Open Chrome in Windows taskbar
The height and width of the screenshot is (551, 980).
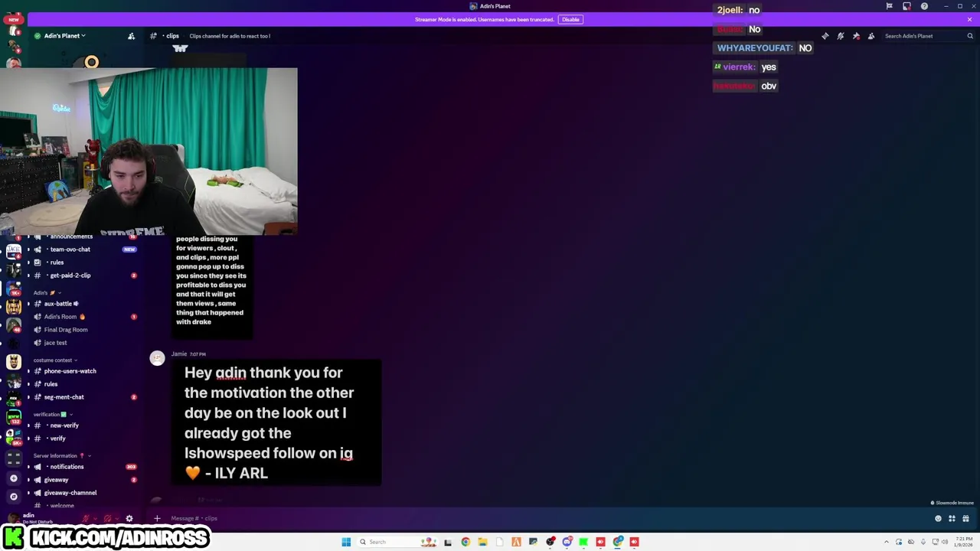465,542
